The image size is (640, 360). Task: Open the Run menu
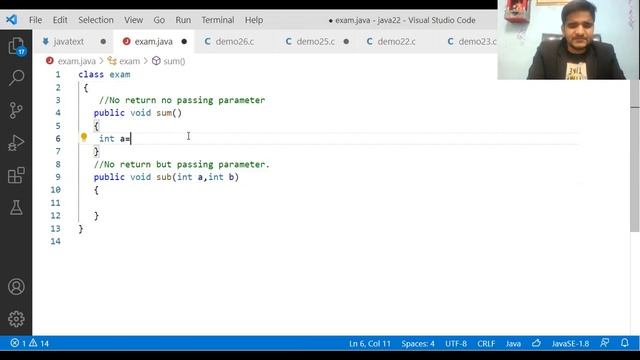(183, 20)
